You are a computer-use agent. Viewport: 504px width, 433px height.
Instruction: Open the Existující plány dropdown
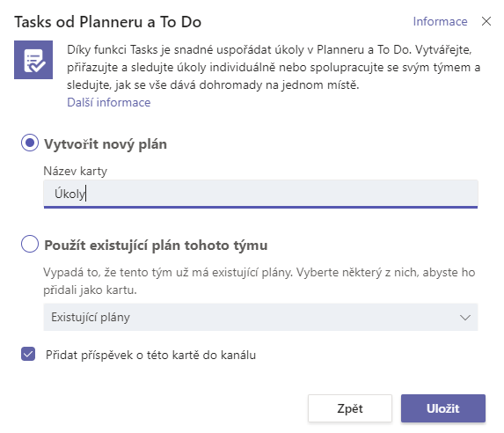point(260,317)
